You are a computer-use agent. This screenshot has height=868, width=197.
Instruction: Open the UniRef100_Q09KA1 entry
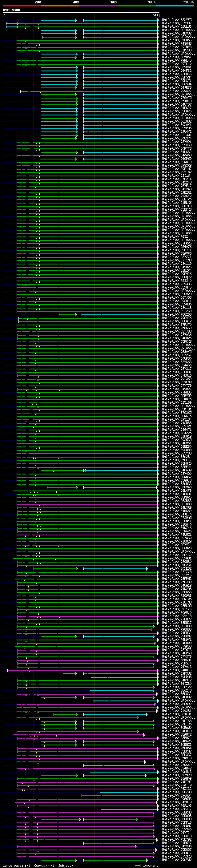point(176,67)
